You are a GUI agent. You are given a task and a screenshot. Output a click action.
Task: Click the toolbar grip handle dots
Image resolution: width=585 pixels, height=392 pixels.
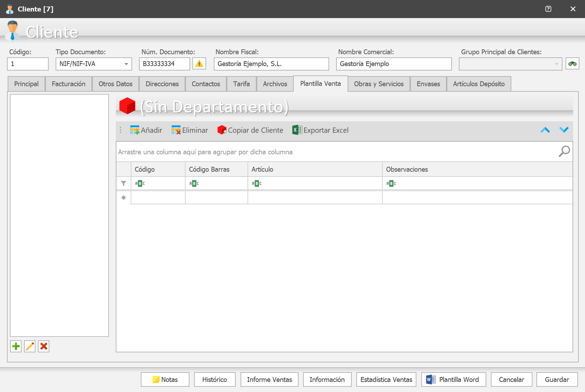coord(121,130)
